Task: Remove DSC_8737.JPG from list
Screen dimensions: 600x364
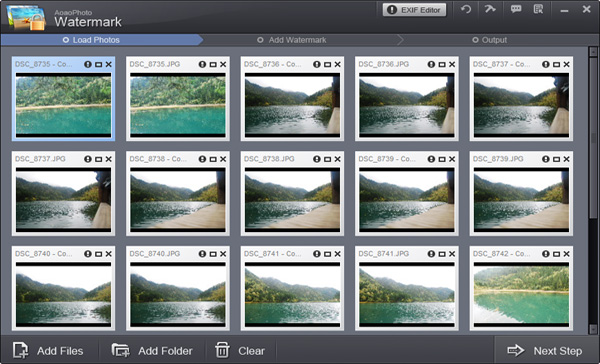Action: click(x=109, y=159)
